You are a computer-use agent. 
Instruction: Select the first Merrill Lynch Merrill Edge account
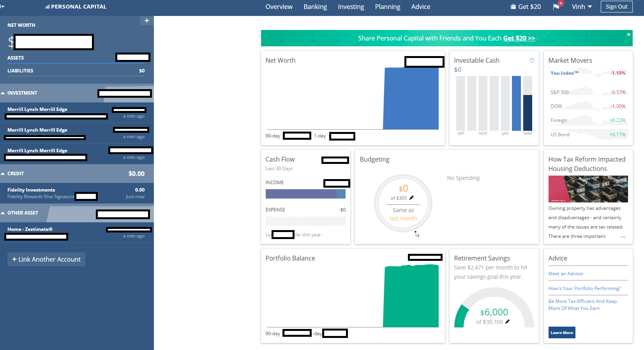pyautogui.click(x=77, y=113)
